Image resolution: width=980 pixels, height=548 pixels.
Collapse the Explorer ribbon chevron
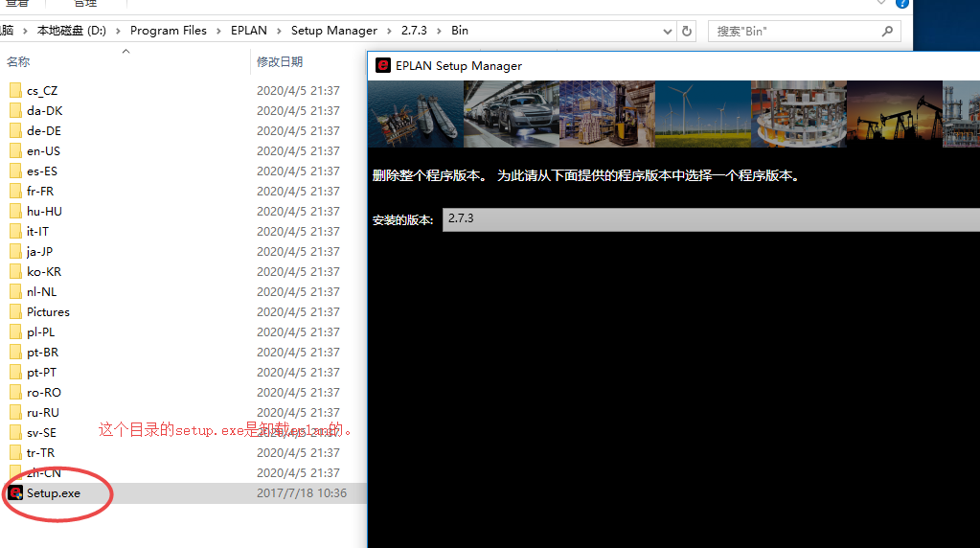coord(881,3)
